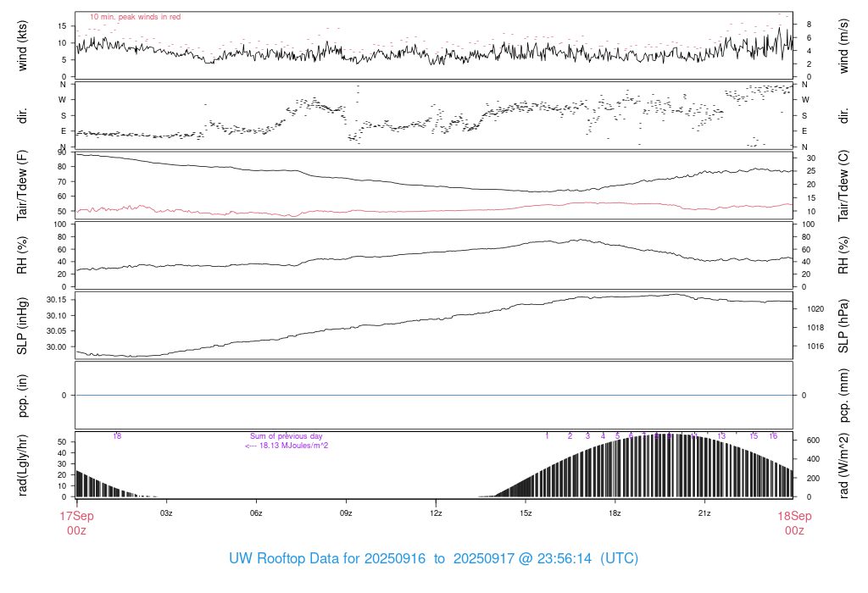This screenshot has height=593, width=868.
Task: Click the '10 min. peak winds in red' note
Action: click(135, 17)
